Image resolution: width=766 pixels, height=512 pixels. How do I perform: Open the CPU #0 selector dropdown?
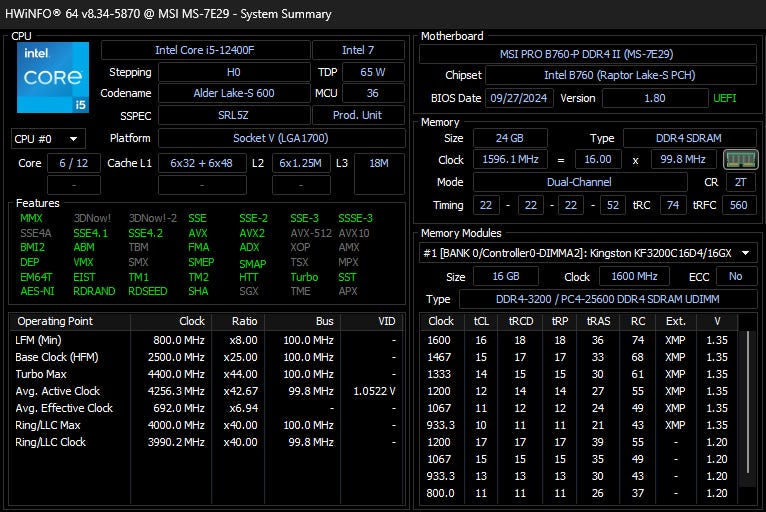pos(48,139)
